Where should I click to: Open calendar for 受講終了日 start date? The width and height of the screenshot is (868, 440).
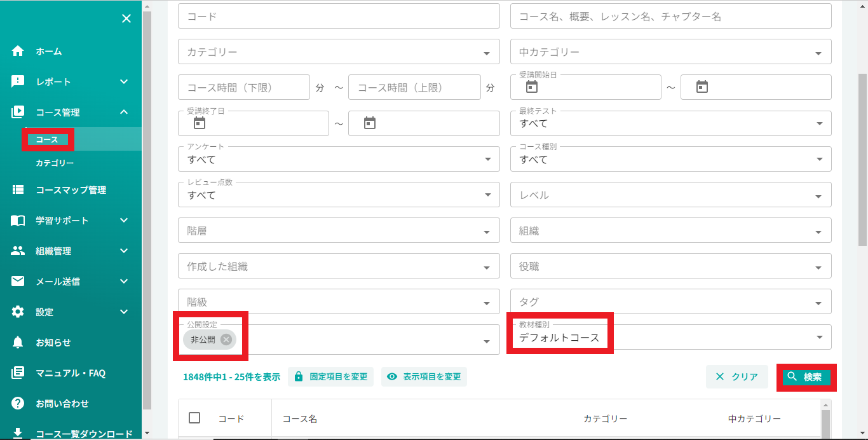coord(200,123)
